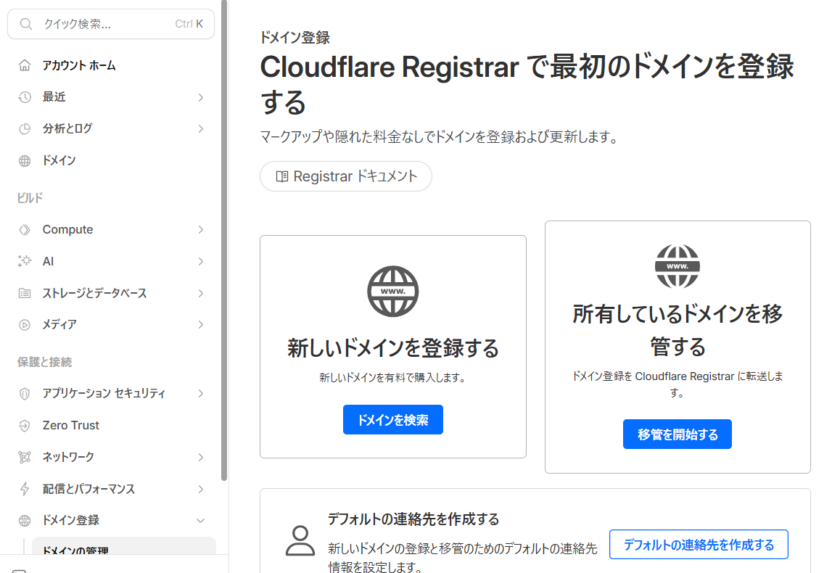This screenshot has width=840, height=573.
Task: Click デフォルトの連絡先を作成する button
Action: point(699,545)
